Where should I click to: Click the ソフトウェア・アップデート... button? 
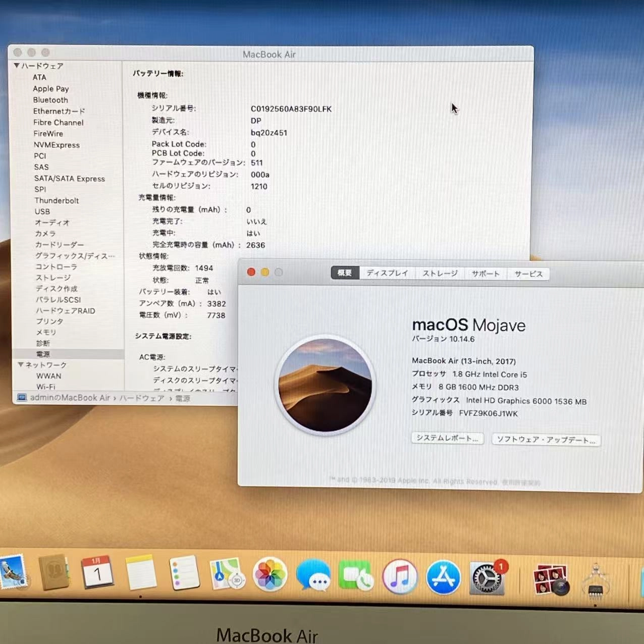point(546,440)
